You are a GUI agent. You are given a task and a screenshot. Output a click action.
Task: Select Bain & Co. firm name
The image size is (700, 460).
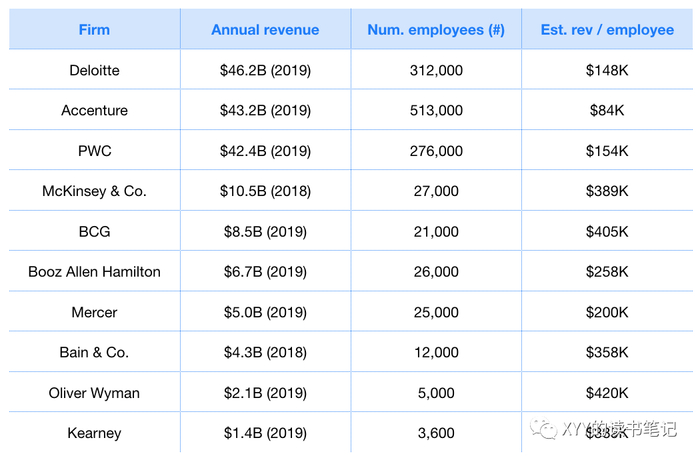[94, 352]
